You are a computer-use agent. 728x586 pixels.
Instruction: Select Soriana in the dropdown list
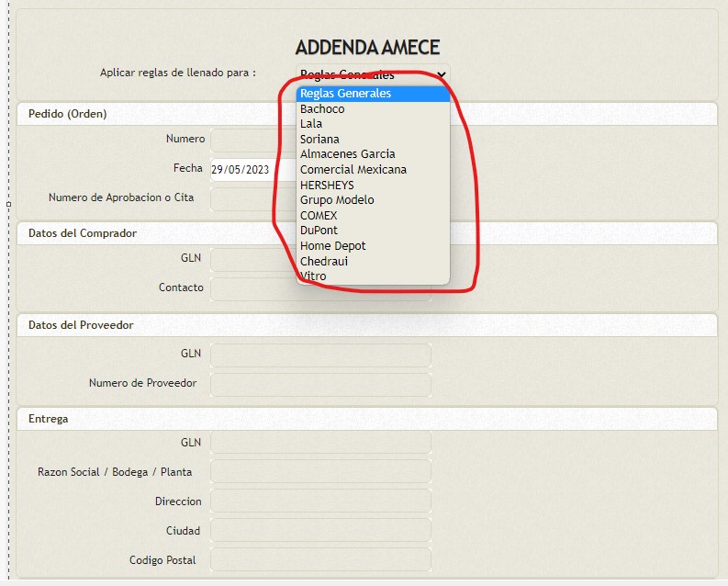pyautogui.click(x=373, y=140)
